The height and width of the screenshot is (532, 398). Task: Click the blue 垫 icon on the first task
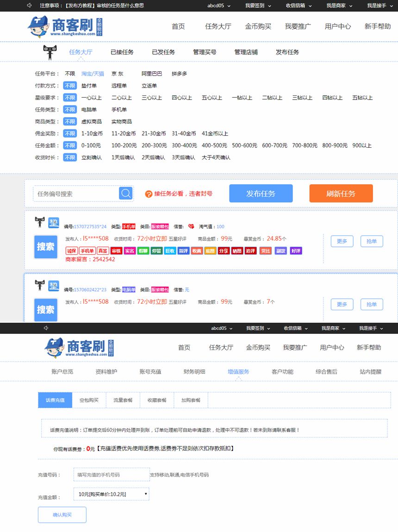(54, 223)
